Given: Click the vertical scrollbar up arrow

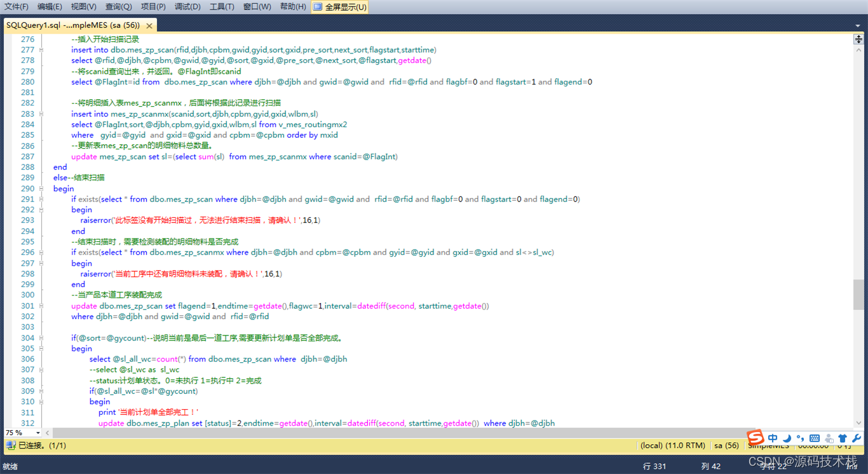Looking at the screenshot, I should (858, 50).
